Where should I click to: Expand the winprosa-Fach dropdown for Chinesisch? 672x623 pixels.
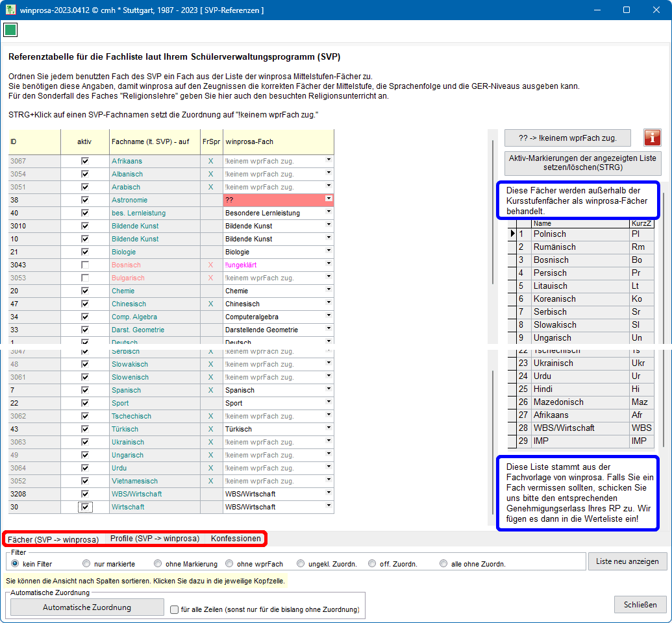tap(329, 303)
